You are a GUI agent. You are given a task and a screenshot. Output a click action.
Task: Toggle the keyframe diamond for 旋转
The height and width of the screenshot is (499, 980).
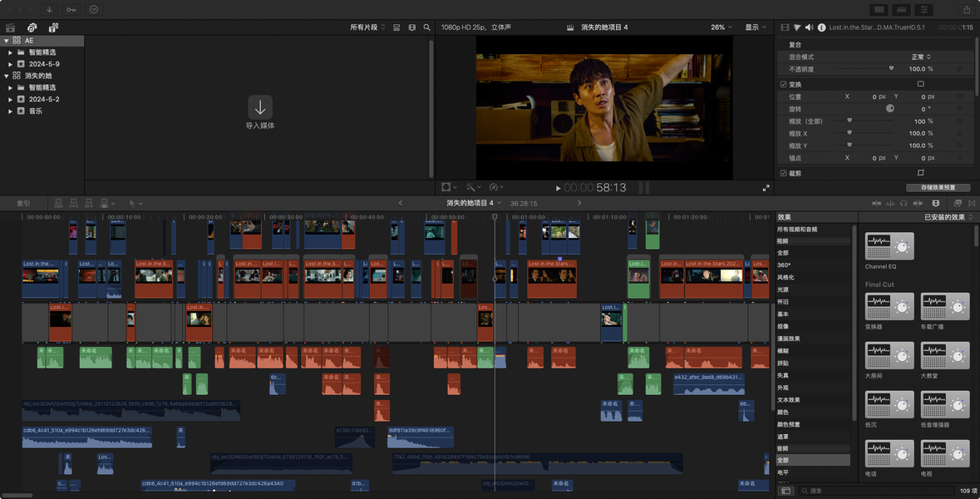tap(960, 109)
